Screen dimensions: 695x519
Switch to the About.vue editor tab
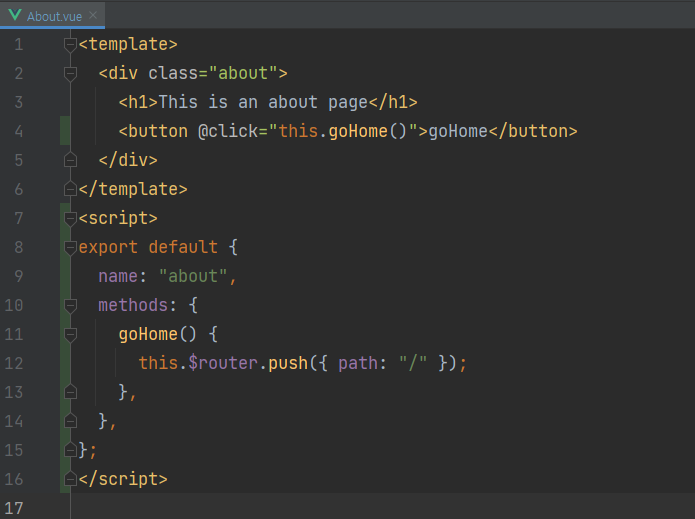(52, 16)
